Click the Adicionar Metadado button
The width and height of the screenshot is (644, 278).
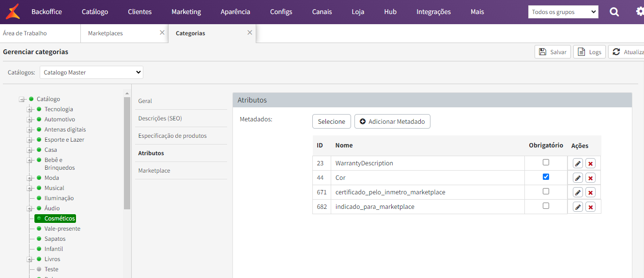coord(392,121)
